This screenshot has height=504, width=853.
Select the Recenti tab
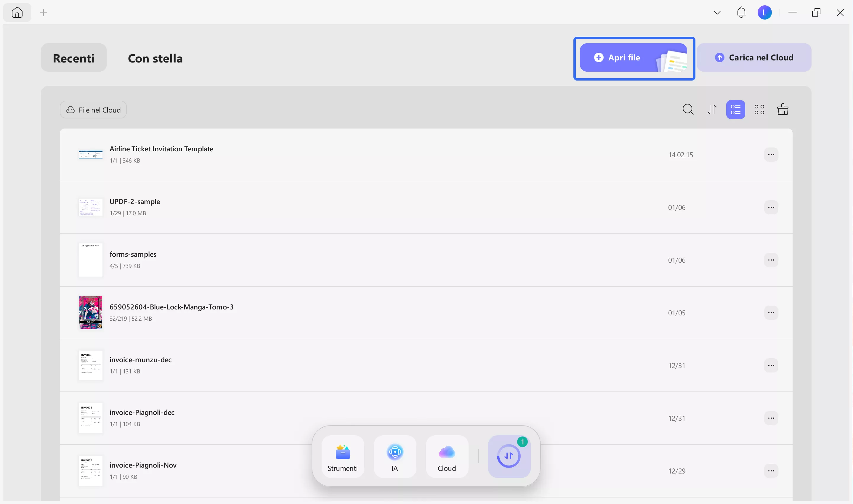[74, 58]
